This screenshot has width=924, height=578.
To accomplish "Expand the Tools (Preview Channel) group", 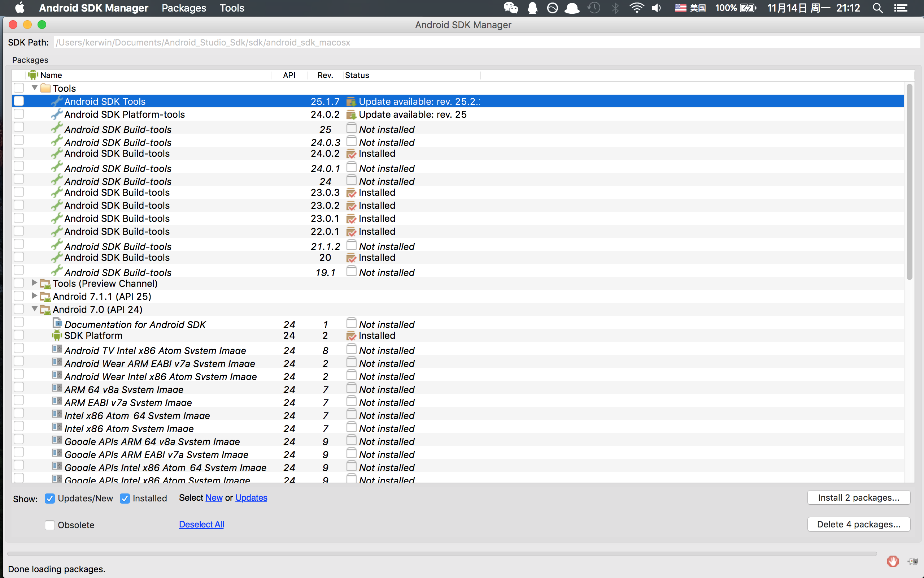I will pyautogui.click(x=34, y=283).
